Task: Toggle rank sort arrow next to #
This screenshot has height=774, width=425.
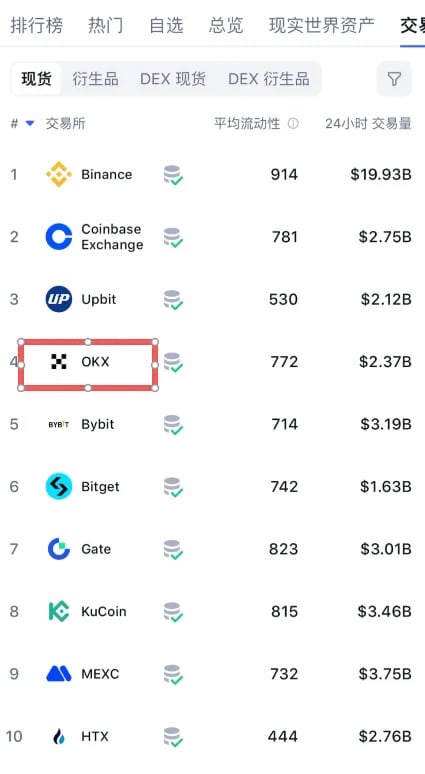Action: (x=30, y=123)
